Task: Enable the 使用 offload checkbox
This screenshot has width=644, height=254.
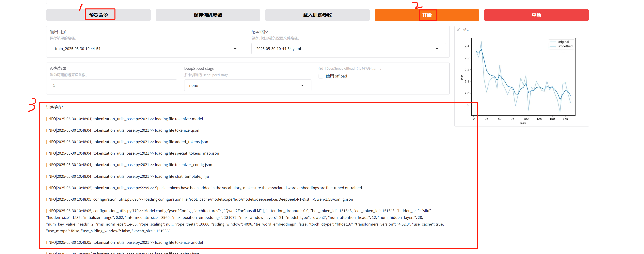Action: pos(321,76)
